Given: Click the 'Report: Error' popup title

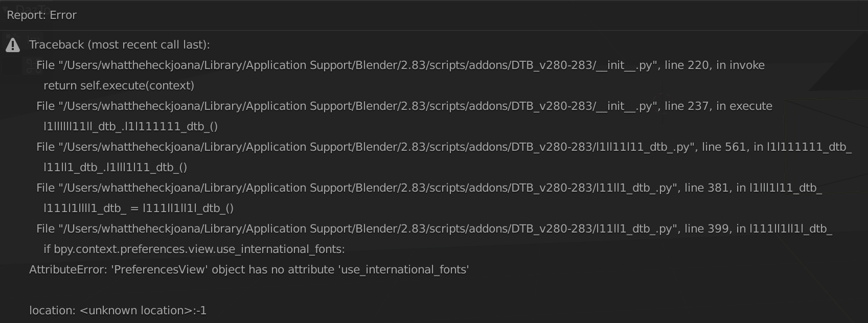Looking at the screenshot, I should click(x=42, y=15).
